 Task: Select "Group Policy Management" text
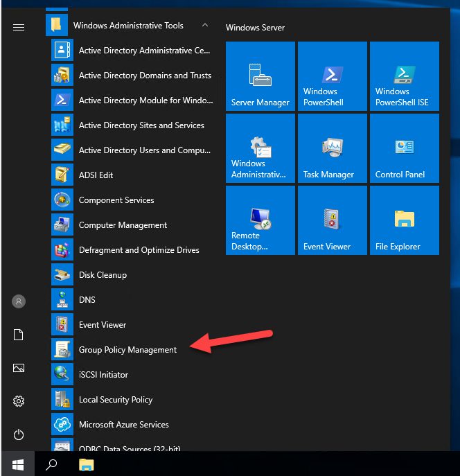pos(127,350)
